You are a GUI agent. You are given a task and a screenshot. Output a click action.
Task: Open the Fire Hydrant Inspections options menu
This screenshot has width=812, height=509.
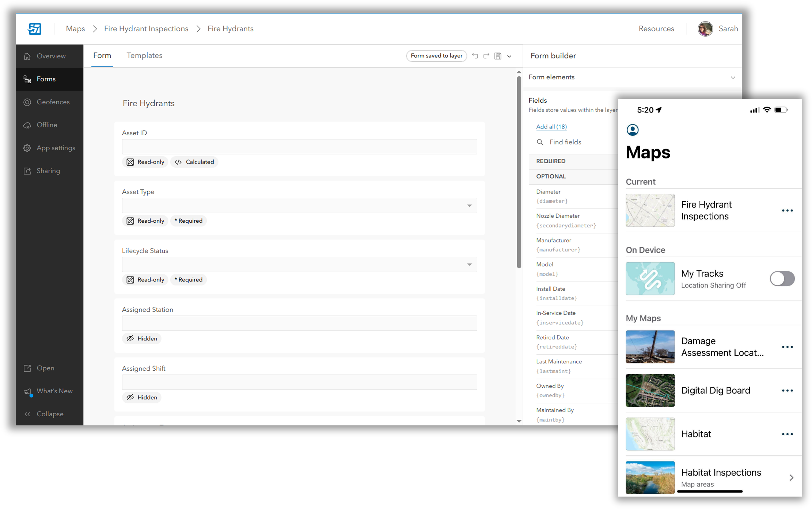(x=787, y=210)
